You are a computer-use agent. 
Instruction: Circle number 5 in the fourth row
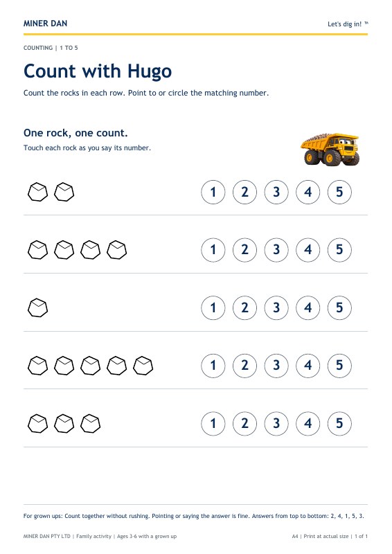coord(339,366)
